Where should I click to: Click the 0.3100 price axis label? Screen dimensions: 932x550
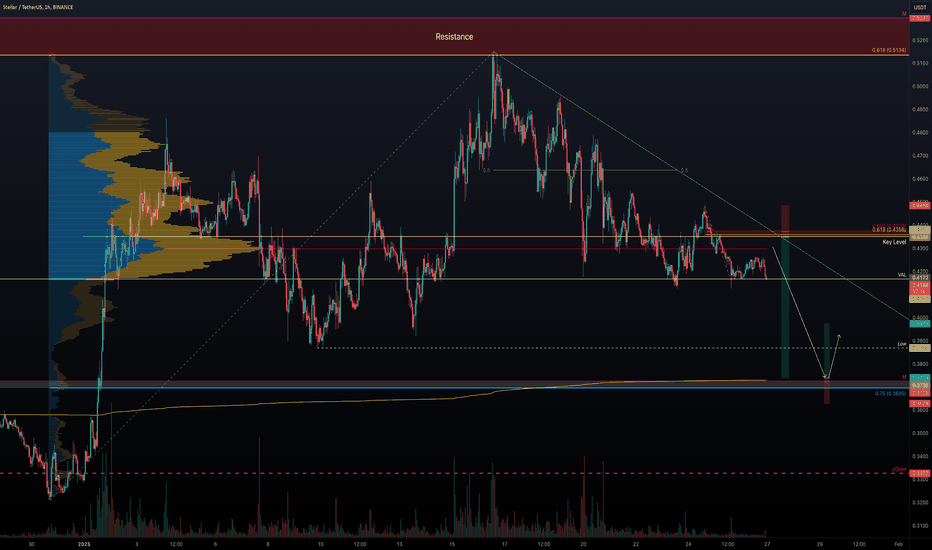[920, 526]
